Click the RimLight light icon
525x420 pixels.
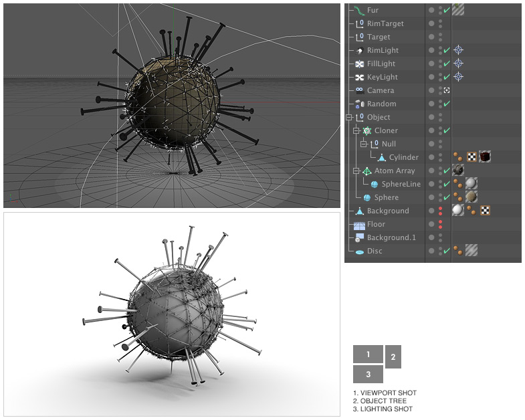(x=359, y=50)
